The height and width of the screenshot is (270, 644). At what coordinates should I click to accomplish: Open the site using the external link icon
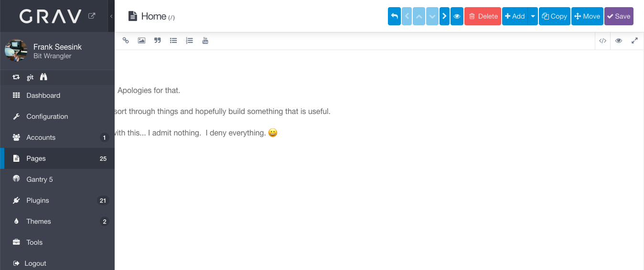(x=92, y=16)
